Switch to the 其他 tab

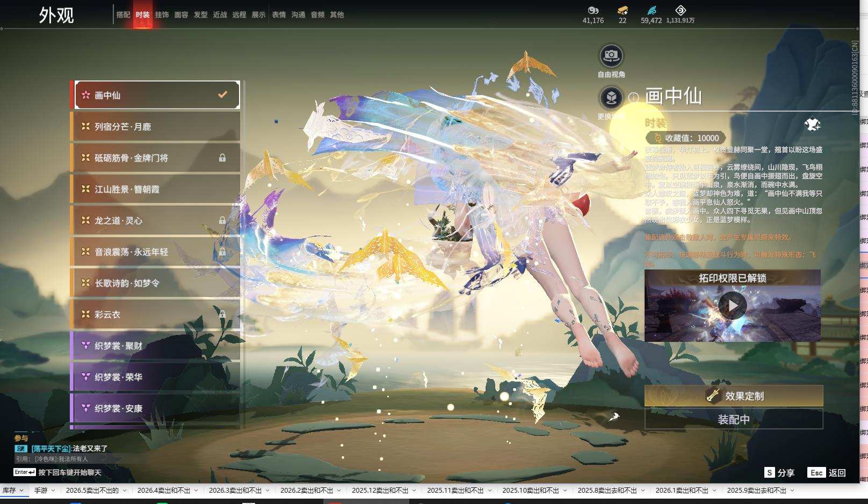[x=337, y=14]
